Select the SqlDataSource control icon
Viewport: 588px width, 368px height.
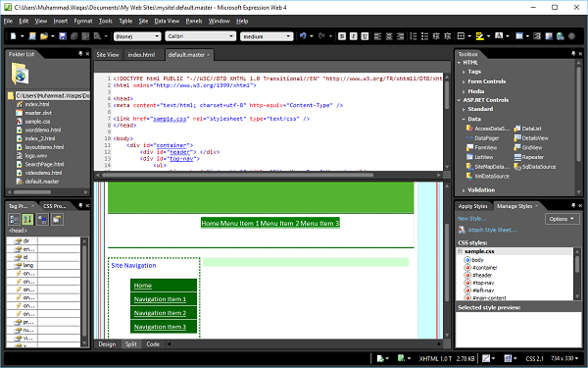coord(517,167)
